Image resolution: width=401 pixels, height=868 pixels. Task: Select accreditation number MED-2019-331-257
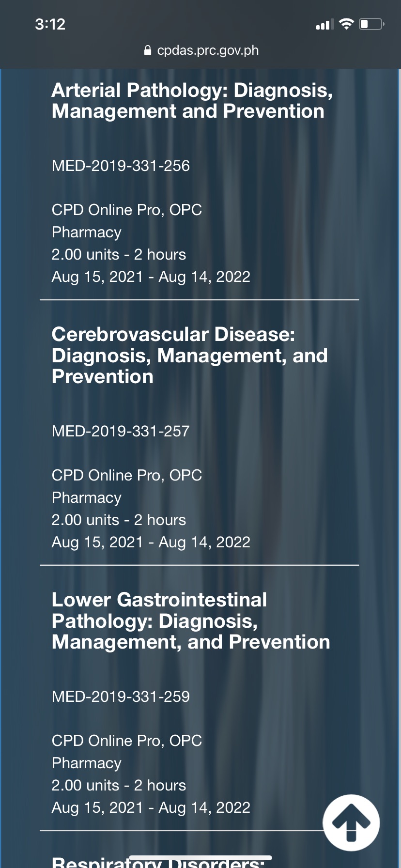click(121, 431)
